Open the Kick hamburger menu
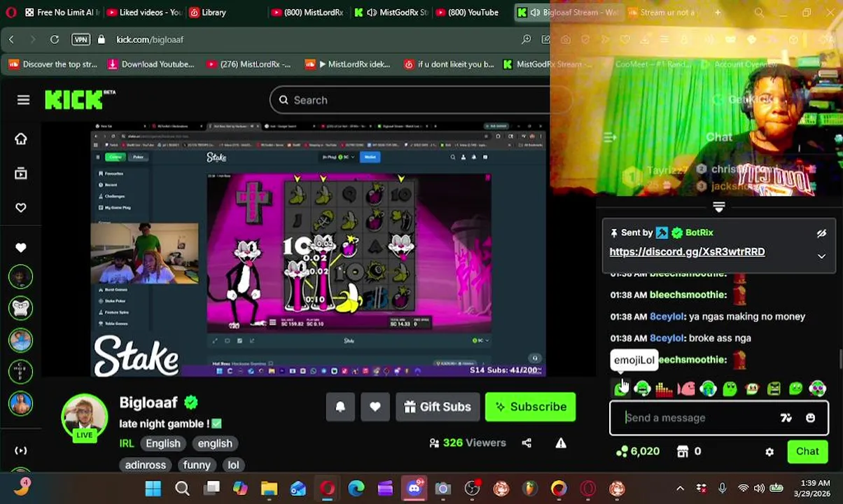 click(x=23, y=100)
